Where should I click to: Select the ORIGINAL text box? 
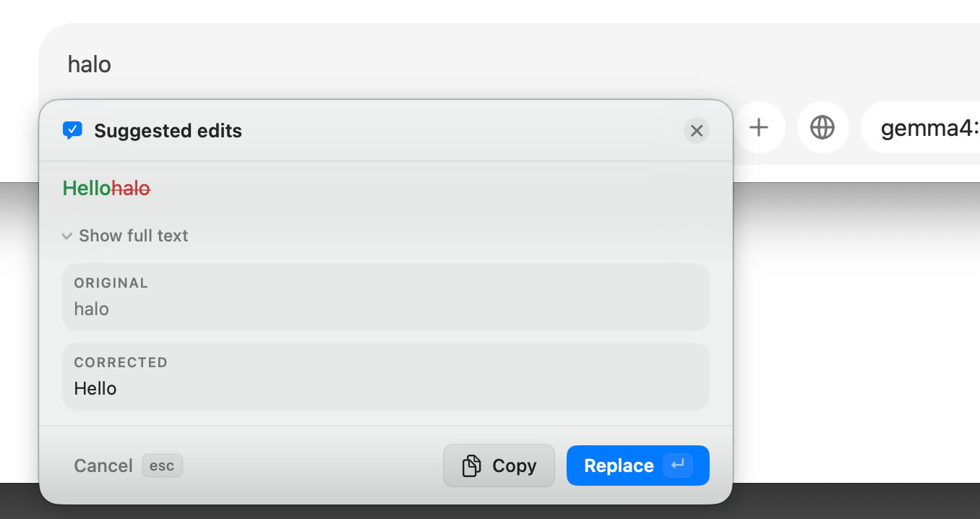[x=386, y=297]
